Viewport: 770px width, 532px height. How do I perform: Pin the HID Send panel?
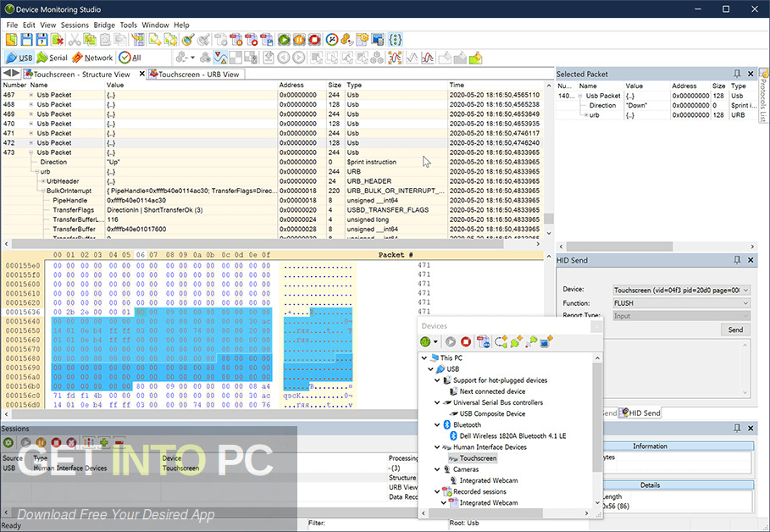coord(737,260)
